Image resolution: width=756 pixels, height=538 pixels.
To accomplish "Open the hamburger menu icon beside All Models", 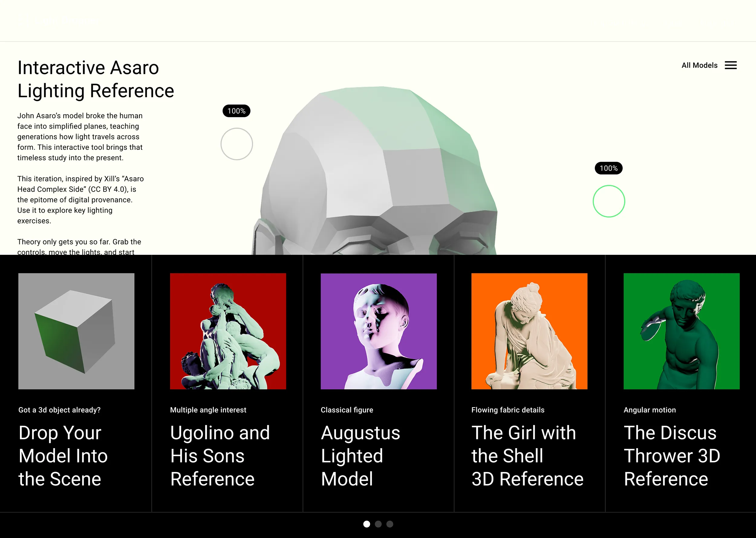I will pyautogui.click(x=731, y=65).
